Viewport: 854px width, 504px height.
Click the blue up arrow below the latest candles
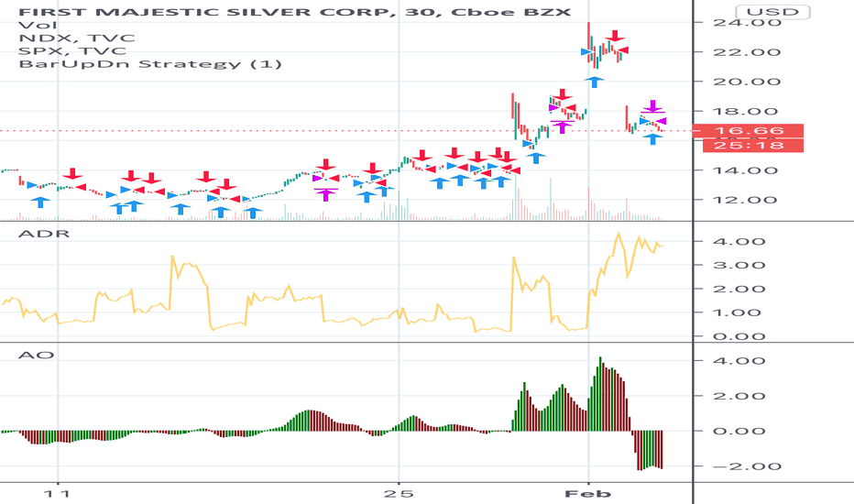652,138
